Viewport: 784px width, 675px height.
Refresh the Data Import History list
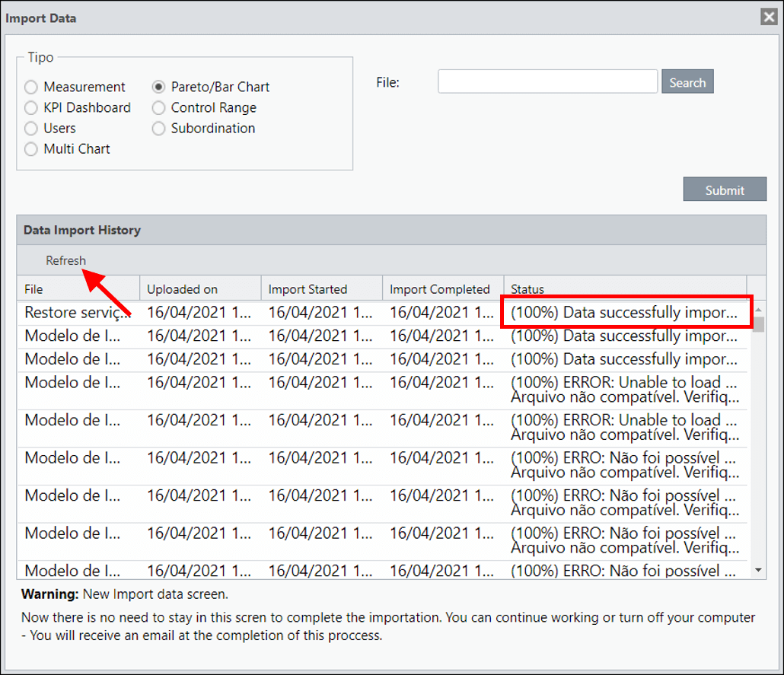66,260
